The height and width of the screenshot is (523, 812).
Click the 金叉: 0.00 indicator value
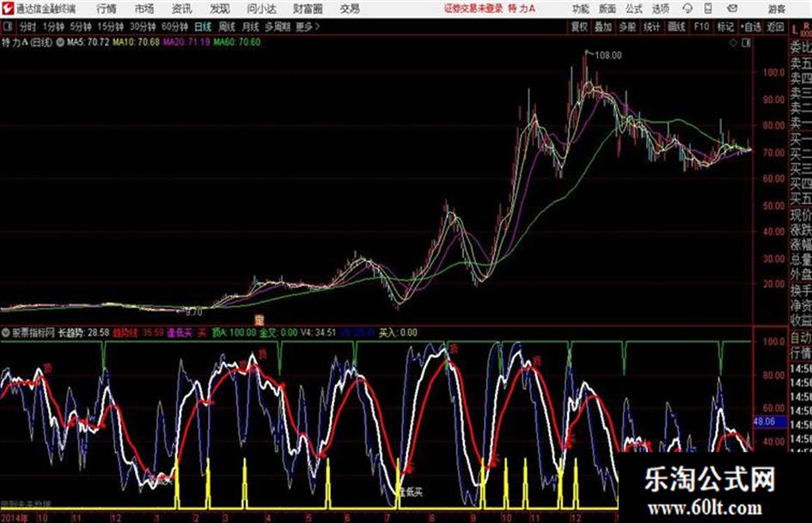[x=278, y=333]
